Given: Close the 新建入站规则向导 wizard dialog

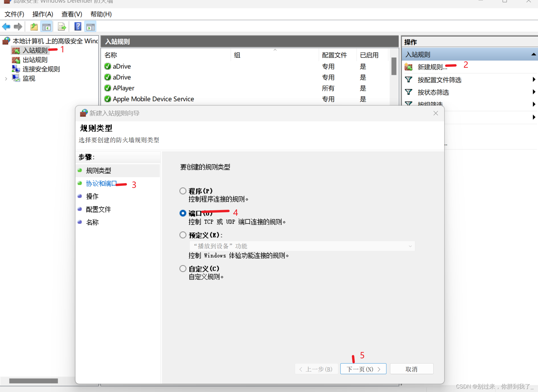Looking at the screenshot, I should pyautogui.click(x=436, y=113).
